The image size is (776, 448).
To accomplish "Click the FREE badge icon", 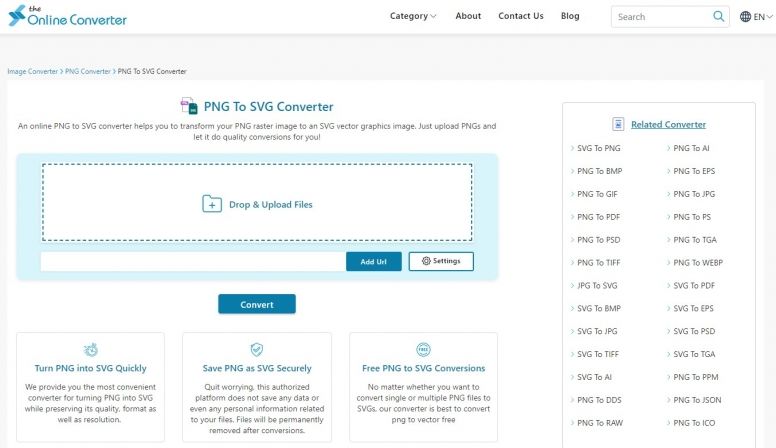I will click(423, 349).
